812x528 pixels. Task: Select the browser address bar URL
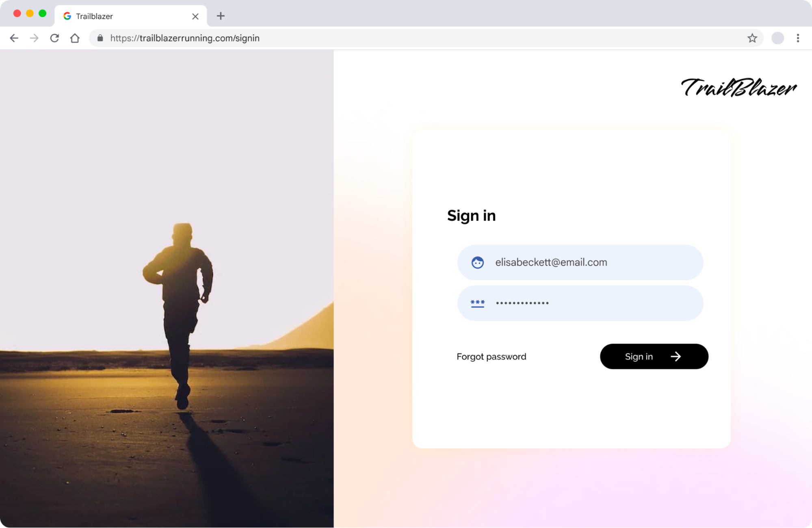(185, 38)
